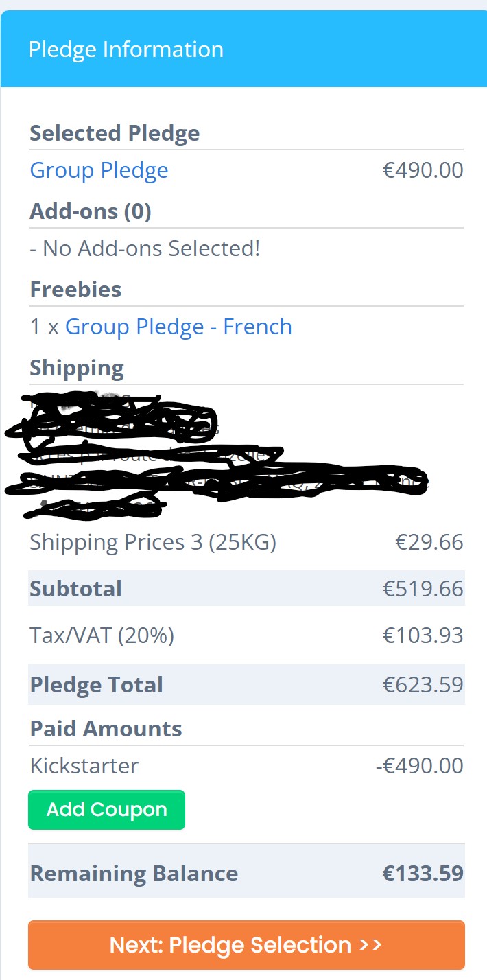Screen dimensions: 487x980
Task: Continue with Next: Pledge Selection button
Action: 246,945
